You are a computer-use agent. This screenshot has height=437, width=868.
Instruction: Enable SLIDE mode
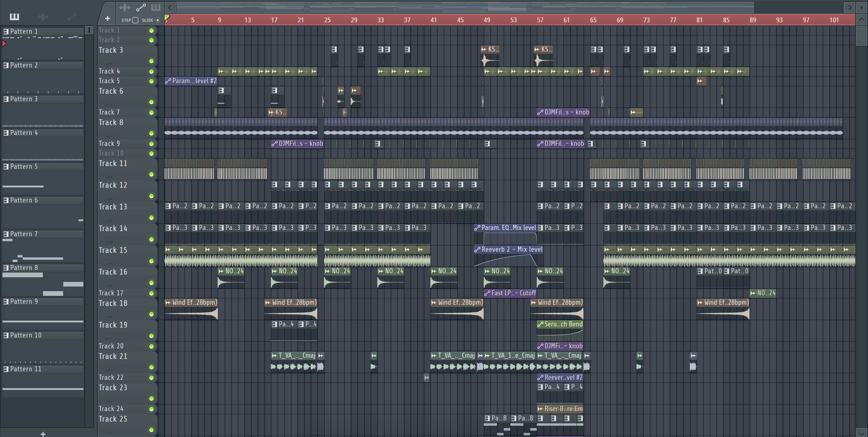point(157,20)
